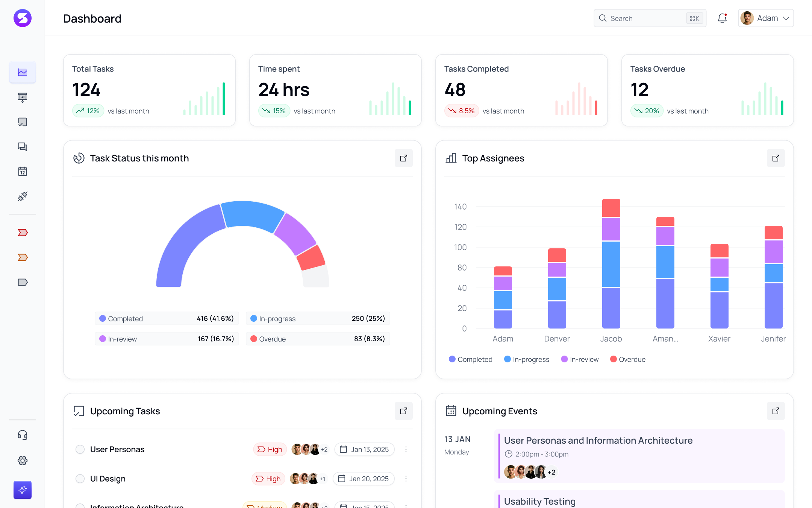Click the Jan 20, 2025 due date chip
The width and height of the screenshot is (812, 508).
coord(364,479)
